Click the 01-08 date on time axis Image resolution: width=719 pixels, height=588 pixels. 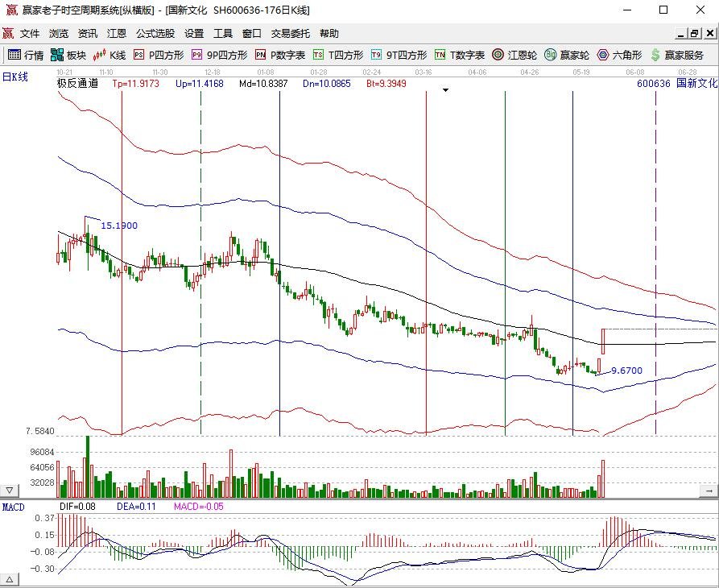click(266, 72)
